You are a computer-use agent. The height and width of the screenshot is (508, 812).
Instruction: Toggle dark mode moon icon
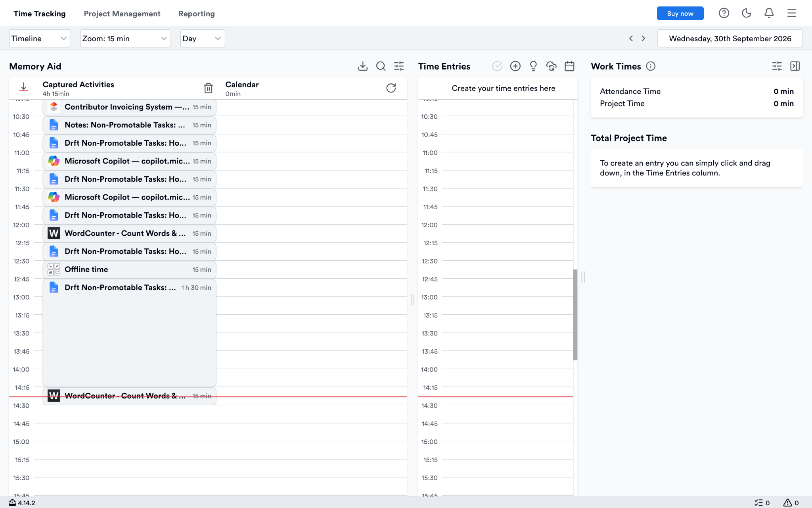(x=746, y=13)
